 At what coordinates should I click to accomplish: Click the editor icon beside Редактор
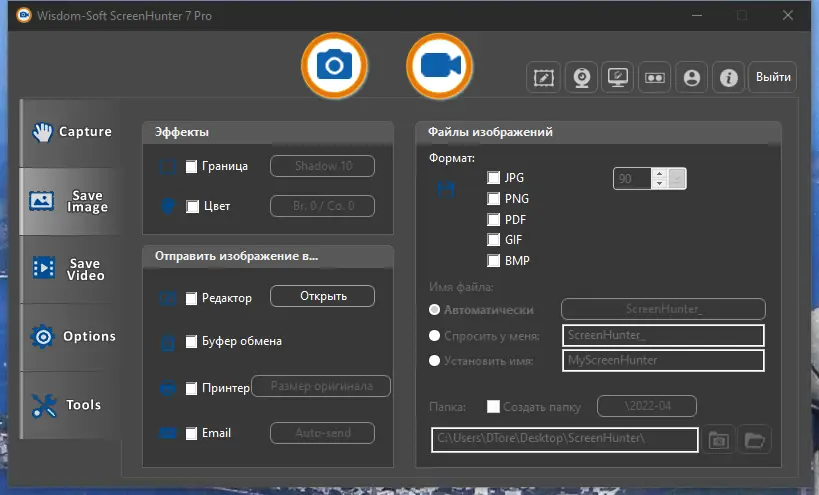coord(168,299)
